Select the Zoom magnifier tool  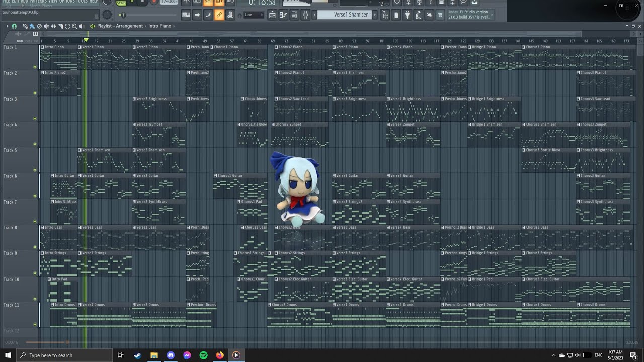click(74, 26)
